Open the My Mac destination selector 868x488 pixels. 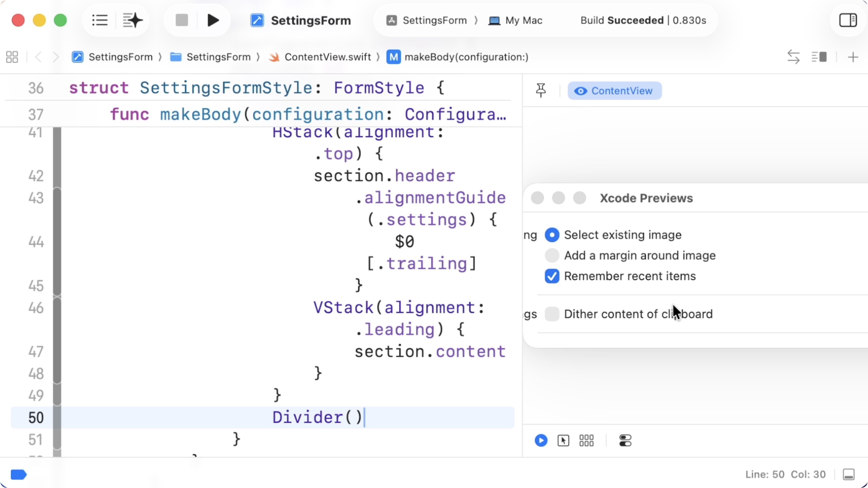pos(516,21)
